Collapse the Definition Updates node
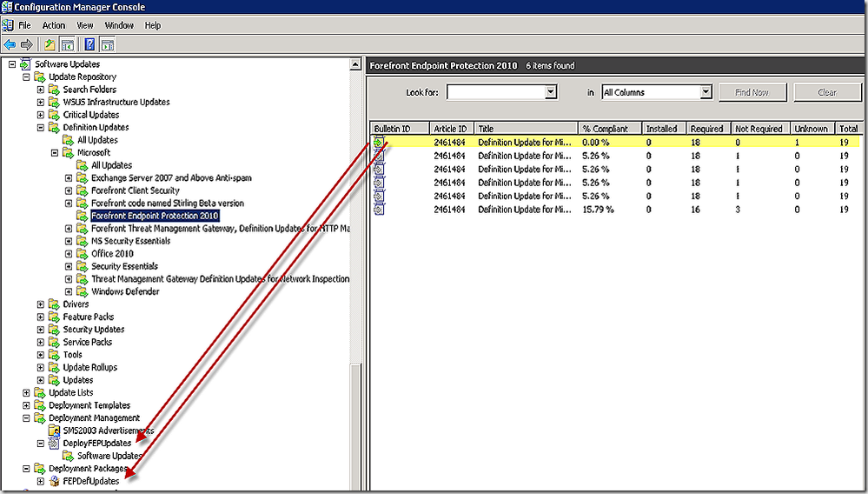Screen dimensions: 868x494 click(41, 127)
